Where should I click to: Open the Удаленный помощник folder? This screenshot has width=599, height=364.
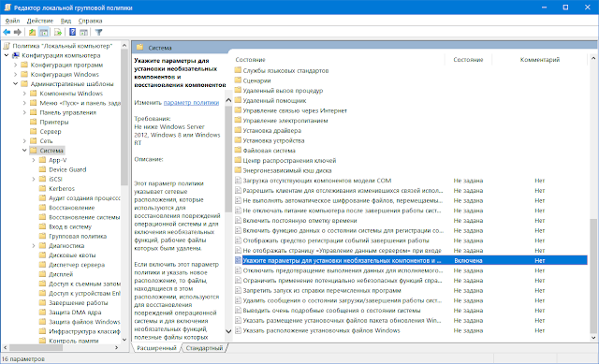click(274, 100)
